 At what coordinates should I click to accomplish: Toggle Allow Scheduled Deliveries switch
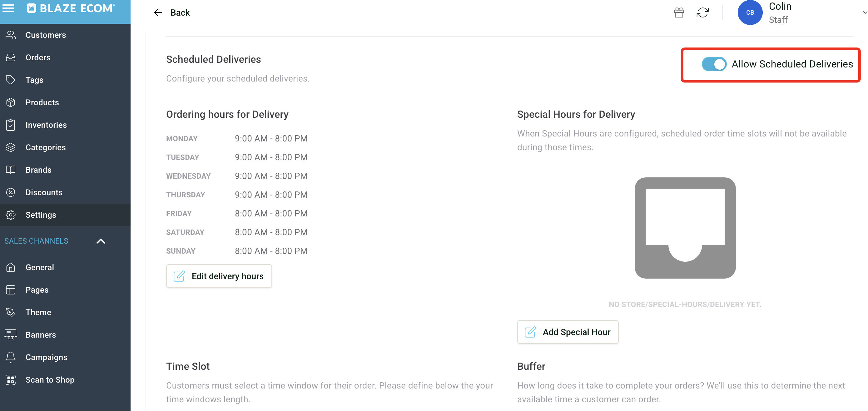[x=714, y=64]
